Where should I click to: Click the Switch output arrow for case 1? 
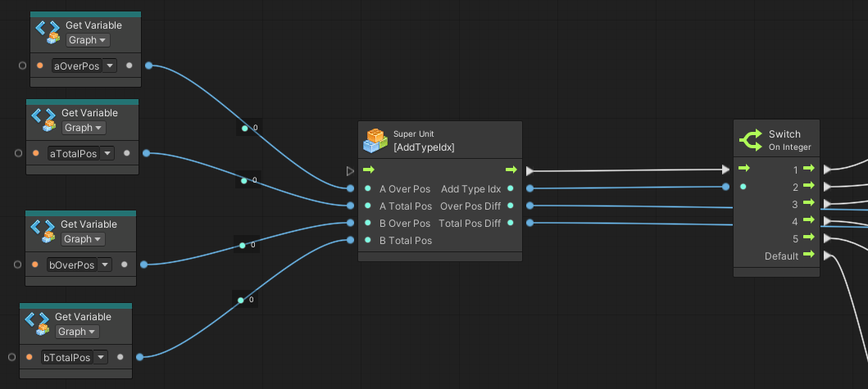(809, 168)
